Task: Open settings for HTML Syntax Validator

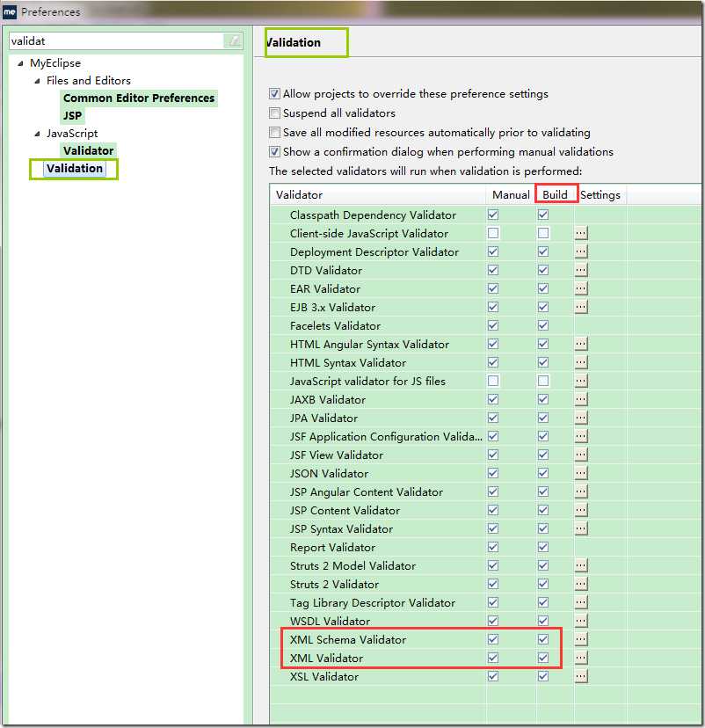Action: click(581, 362)
